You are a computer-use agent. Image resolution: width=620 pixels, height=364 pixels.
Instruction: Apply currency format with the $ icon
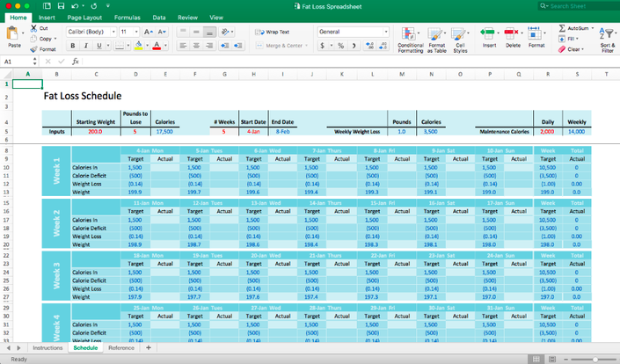322,46
